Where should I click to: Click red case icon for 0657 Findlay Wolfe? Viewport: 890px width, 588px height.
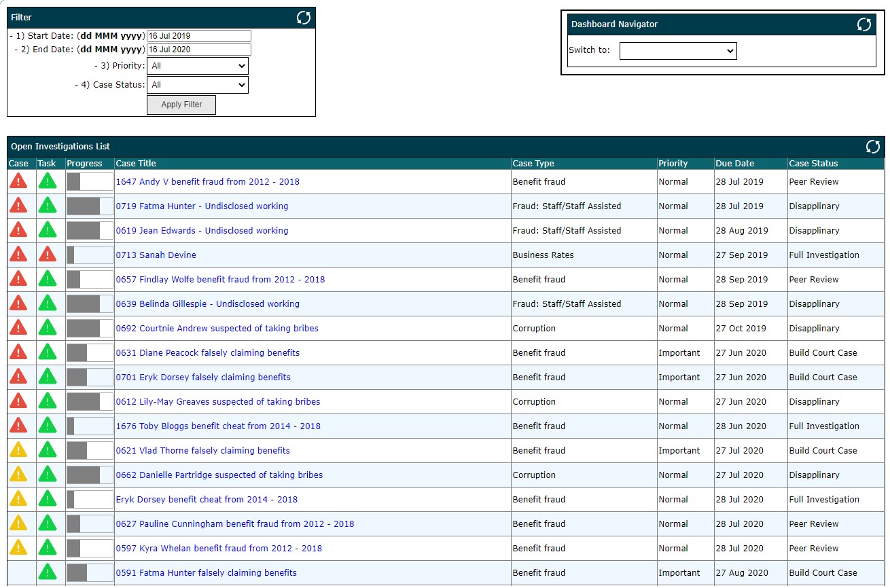click(18, 279)
